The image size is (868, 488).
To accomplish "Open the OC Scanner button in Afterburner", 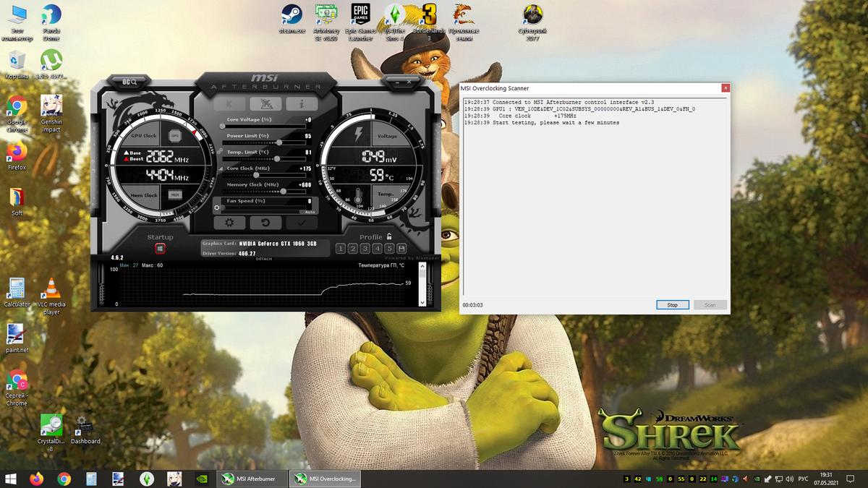I will 129,82.
